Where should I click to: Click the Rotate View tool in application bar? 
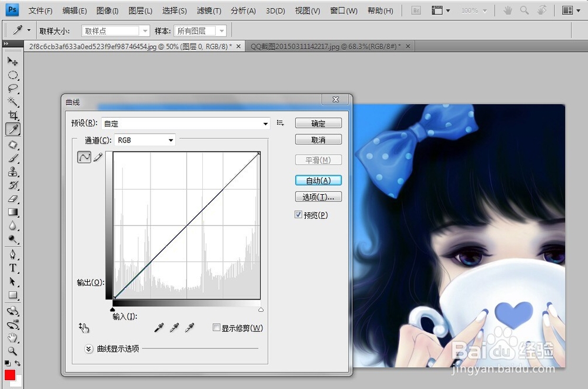(542, 10)
